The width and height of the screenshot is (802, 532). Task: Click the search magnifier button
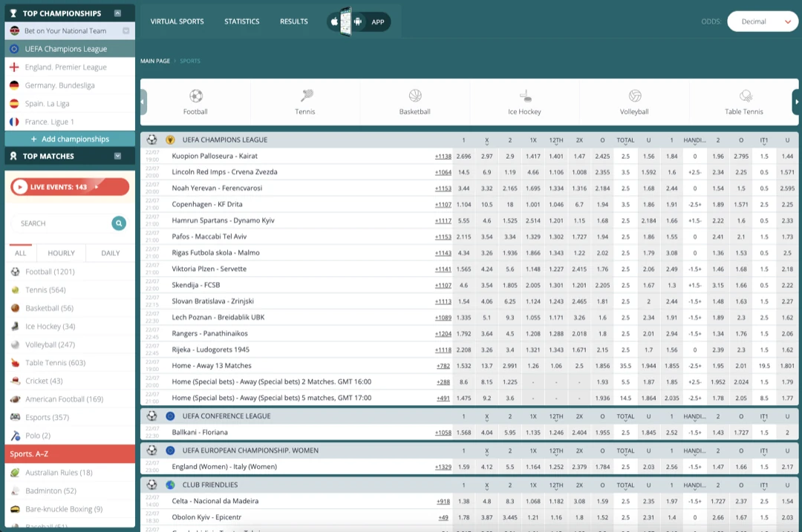(x=119, y=223)
